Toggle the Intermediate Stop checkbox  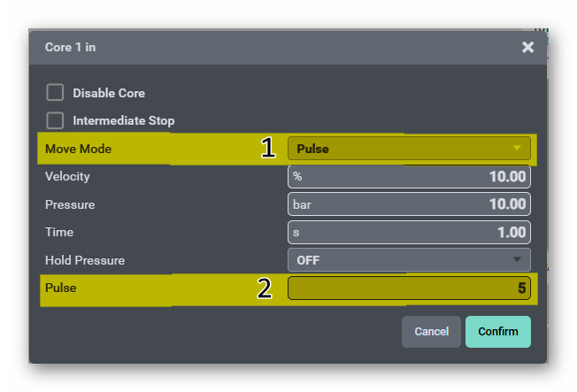(55, 120)
